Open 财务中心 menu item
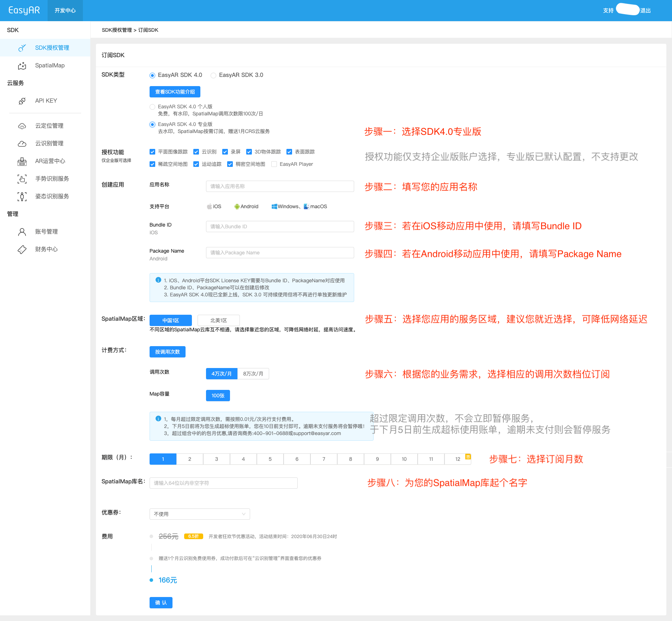 point(45,249)
